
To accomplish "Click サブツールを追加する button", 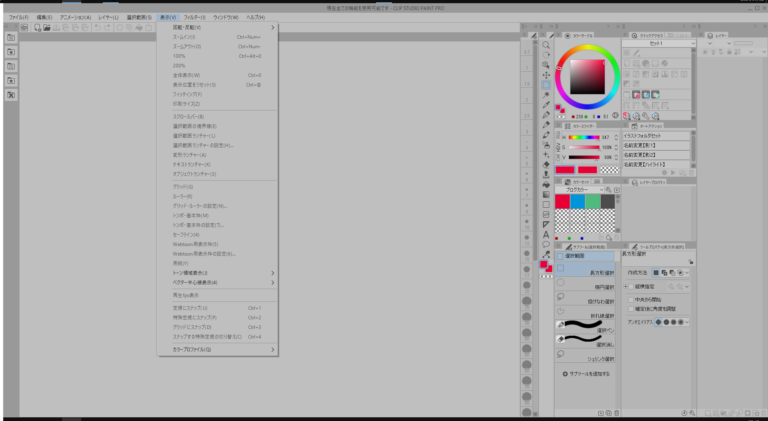I will click(587, 372).
